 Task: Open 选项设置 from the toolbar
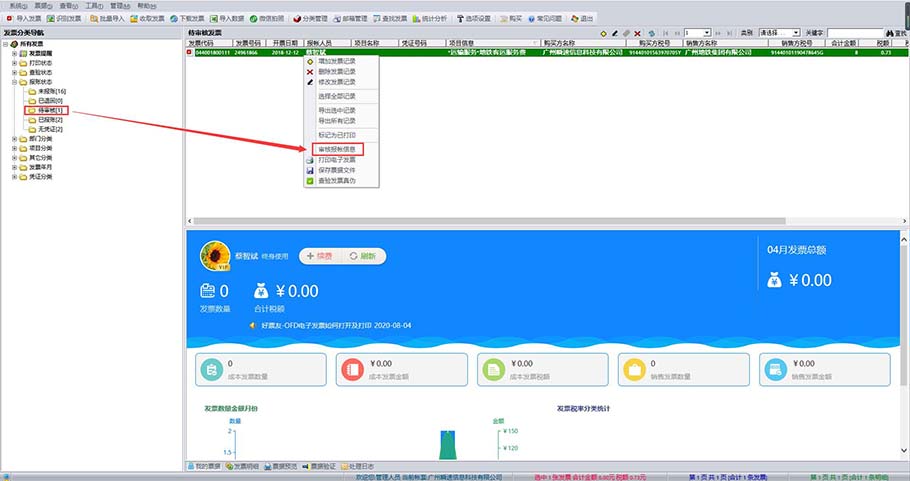tap(474, 19)
